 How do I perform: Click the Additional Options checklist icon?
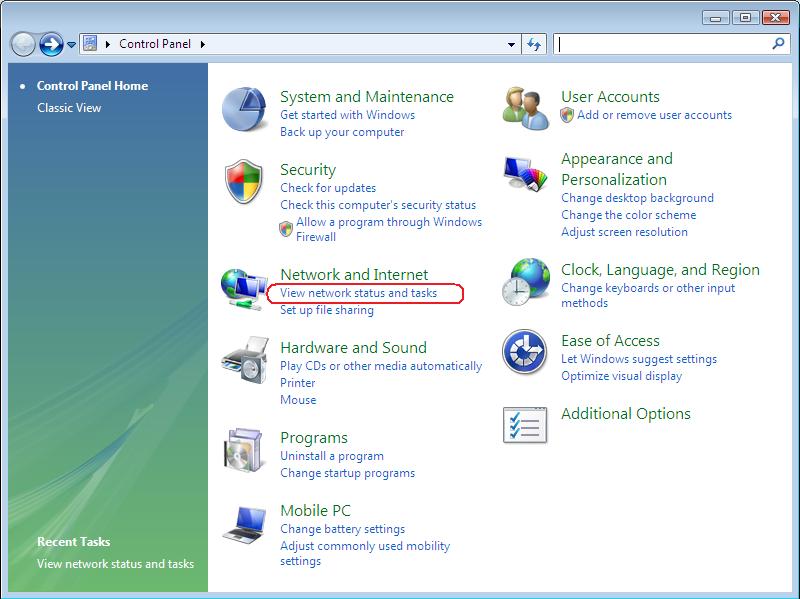point(525,424)
